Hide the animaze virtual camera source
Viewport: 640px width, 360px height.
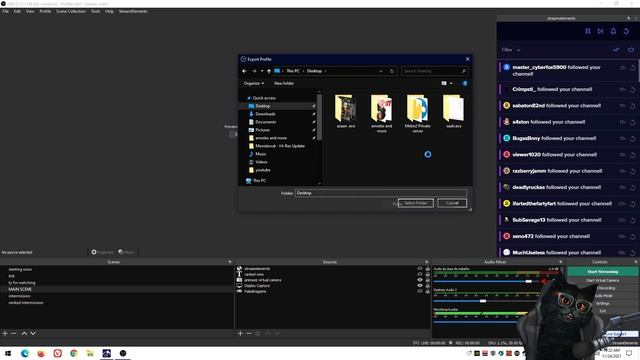point(420,280)
